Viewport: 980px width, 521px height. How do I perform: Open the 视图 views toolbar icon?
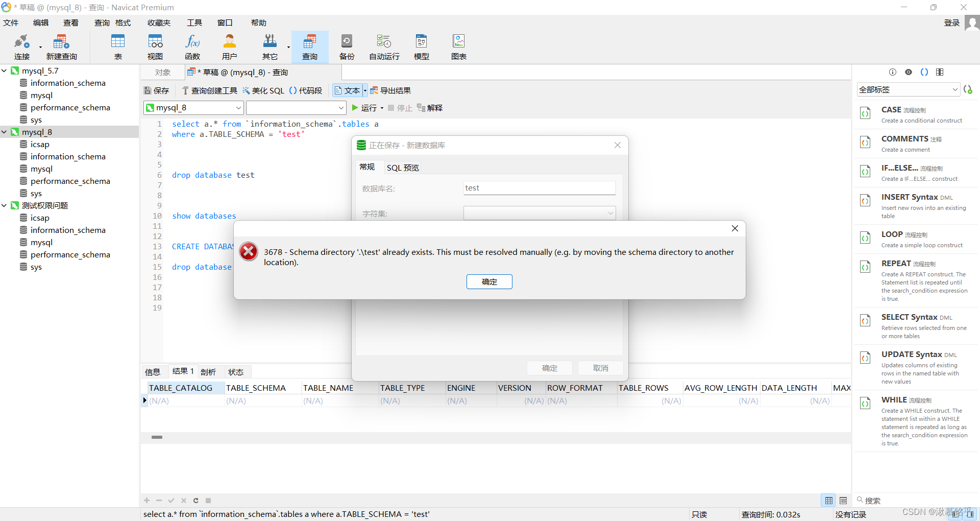click(x=155, y=47)
